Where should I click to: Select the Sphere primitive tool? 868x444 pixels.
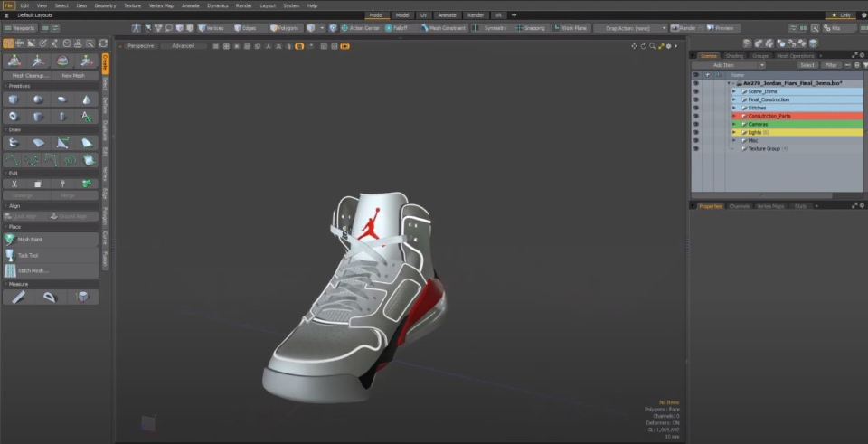pos(38,99)
